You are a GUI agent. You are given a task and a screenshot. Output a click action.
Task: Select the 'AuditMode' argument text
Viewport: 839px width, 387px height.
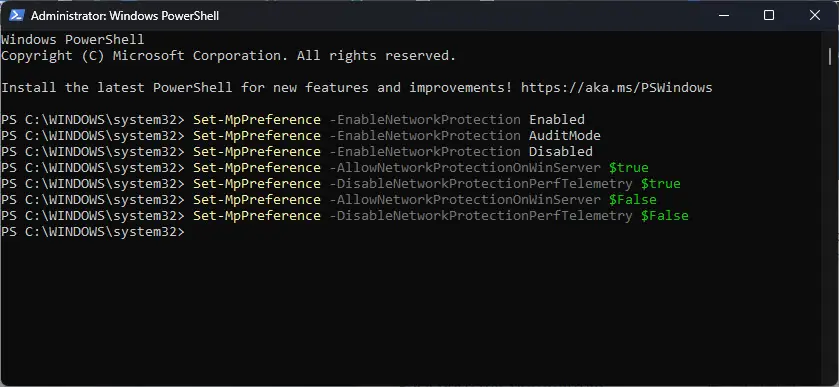tap(565, 136)
